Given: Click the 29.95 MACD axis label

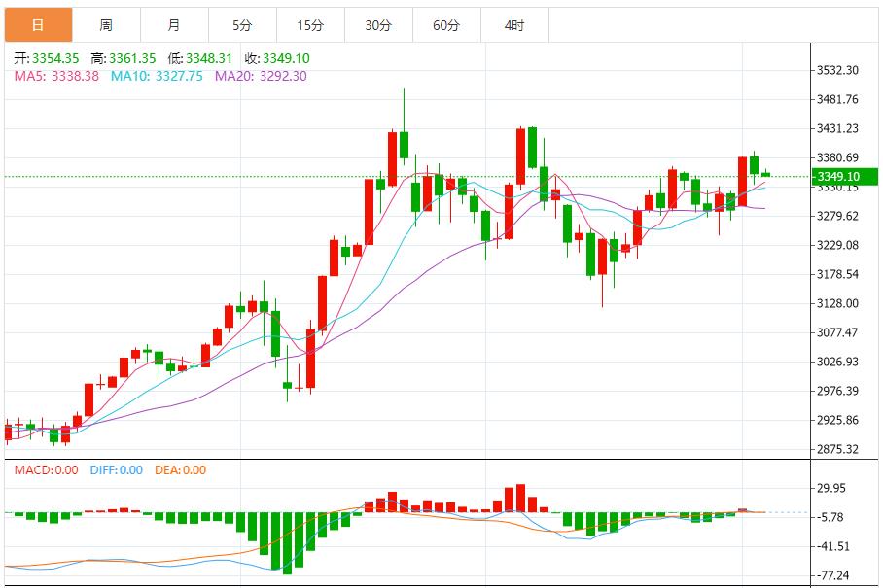Looking at the screenshot, I should point(831,489).
